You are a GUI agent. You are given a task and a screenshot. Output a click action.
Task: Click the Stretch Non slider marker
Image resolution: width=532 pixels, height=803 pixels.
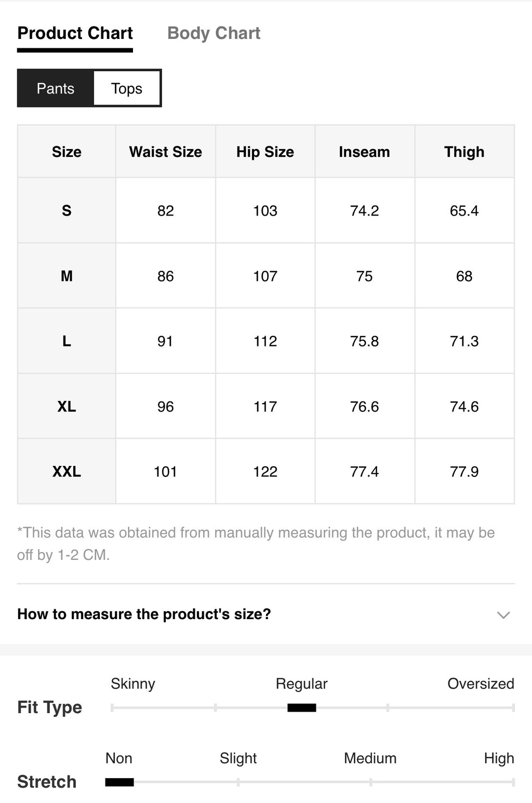point(119,782)
